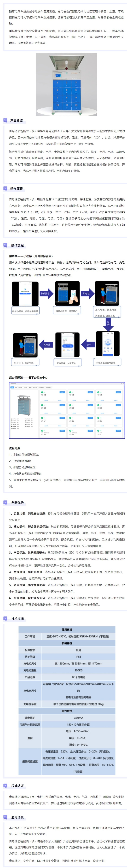Click the checkmark icon beside 应用场景 heading
This screenshot has width=127, height=868.
pyautogui.click(x=5, y=817)
